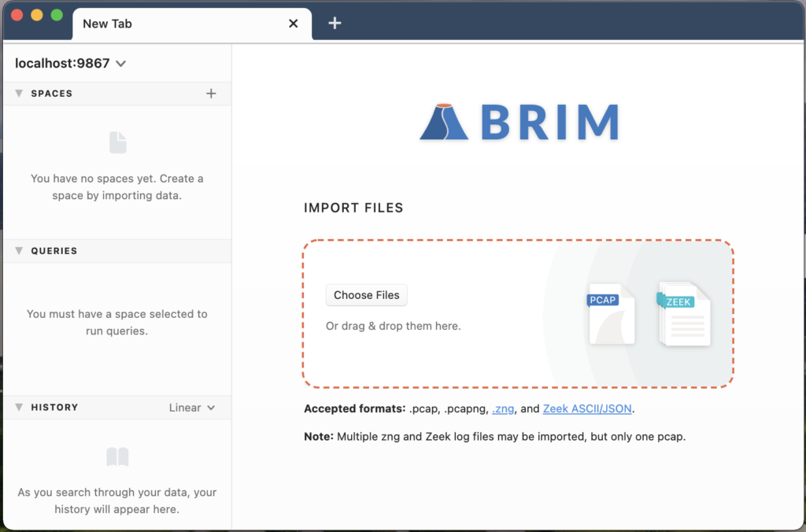Screen dimensions: 806x532
Task: Click the Brim volcano logo
Action: [x=445, y=122]
